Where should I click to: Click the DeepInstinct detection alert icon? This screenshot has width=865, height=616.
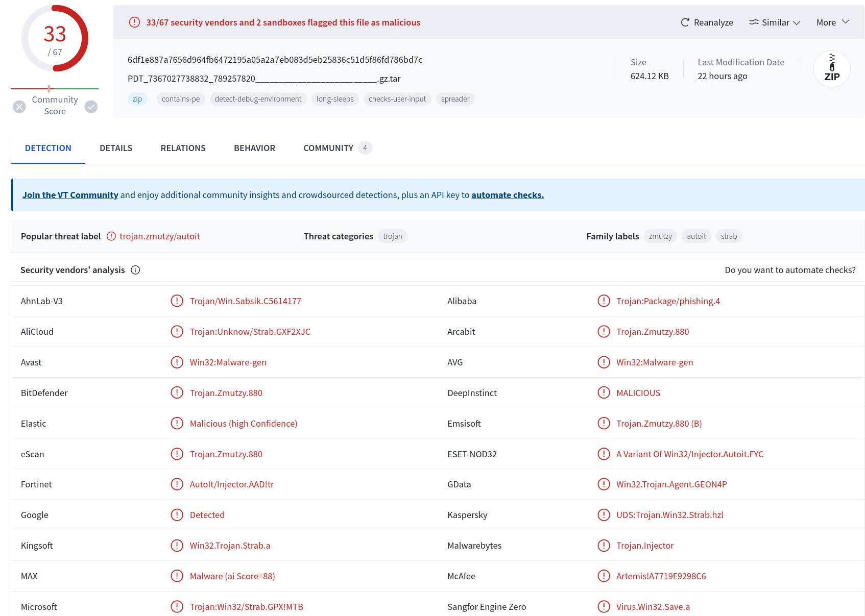(604, 393)
